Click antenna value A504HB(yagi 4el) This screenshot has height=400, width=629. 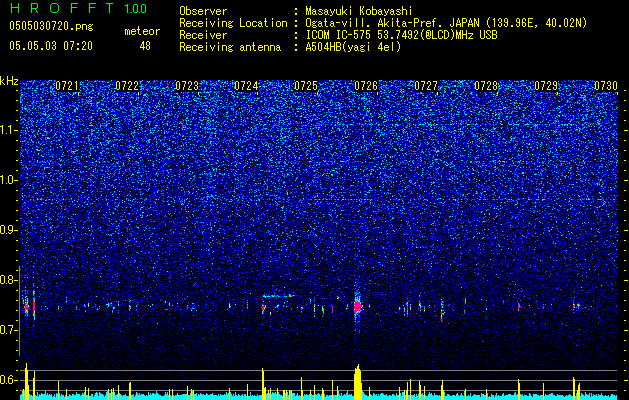(x=353, y=47)
